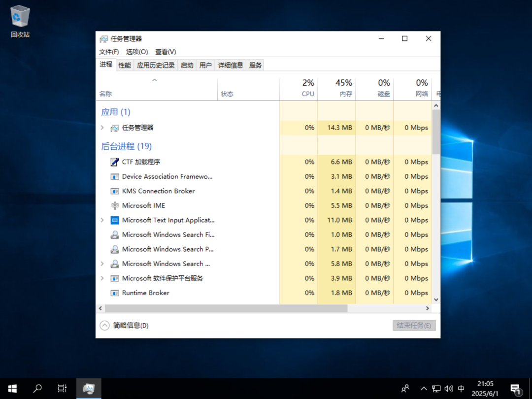The image size is (532, 399).
Task: Open the 查看(V) menu
Action: (x=166, y=52)
